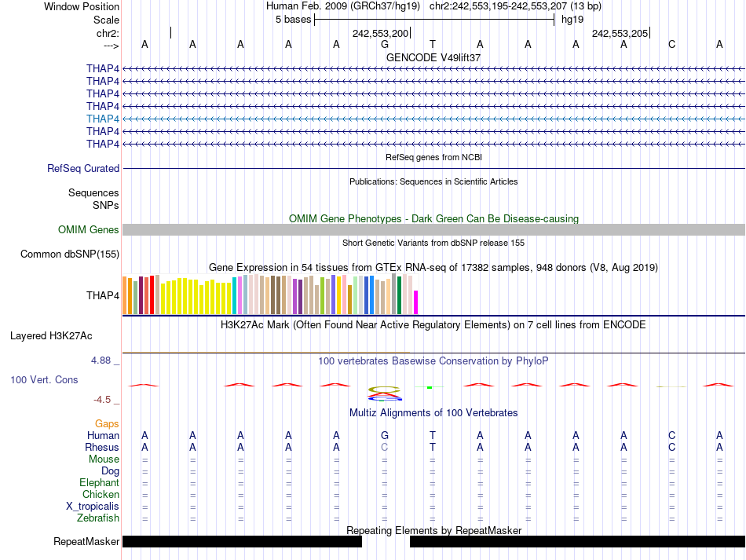
Task: Click the OMIM Genes track label
Action: 89,230
